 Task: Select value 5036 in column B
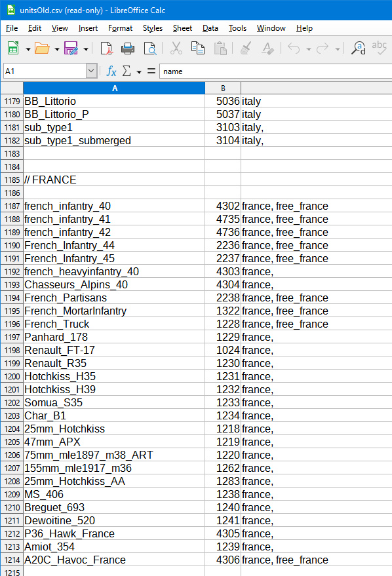coord(223,102)
